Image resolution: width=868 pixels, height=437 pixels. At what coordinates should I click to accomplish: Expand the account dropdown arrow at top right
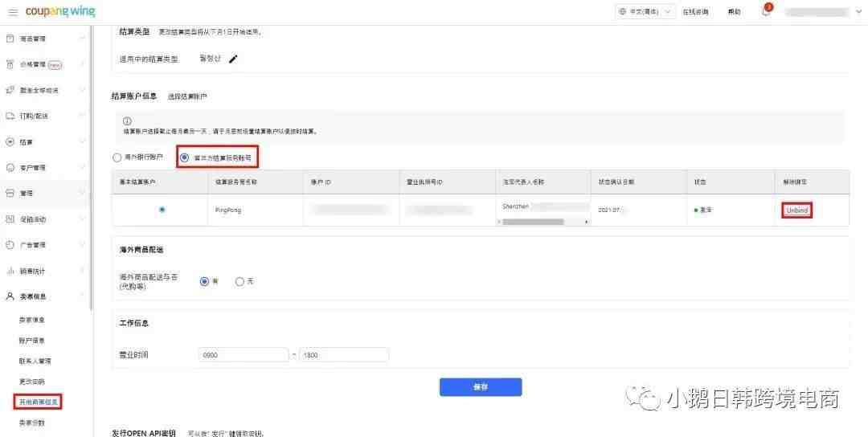pos(858,11)
